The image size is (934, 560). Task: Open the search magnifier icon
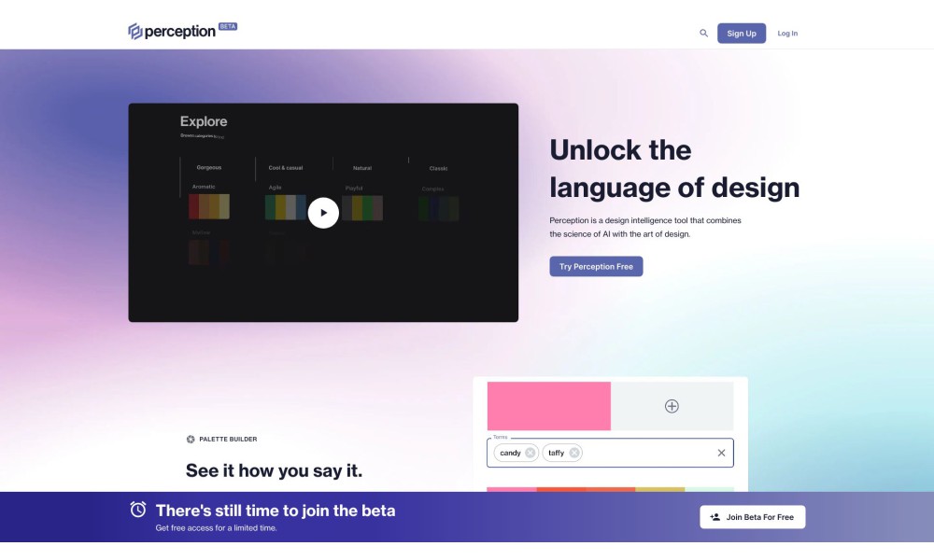pyautogui.click(x=703, y=34)
